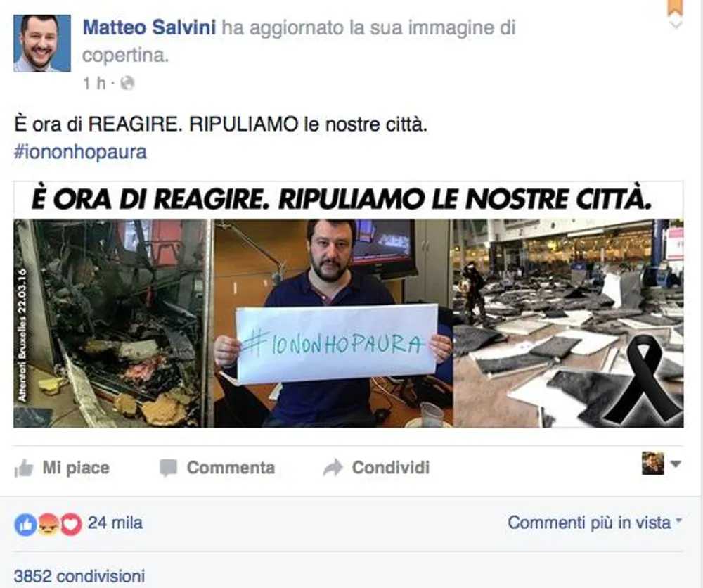Click the Condividi share arrow icon
This screenshot has width=703, height=588.
tap(333, 468)
